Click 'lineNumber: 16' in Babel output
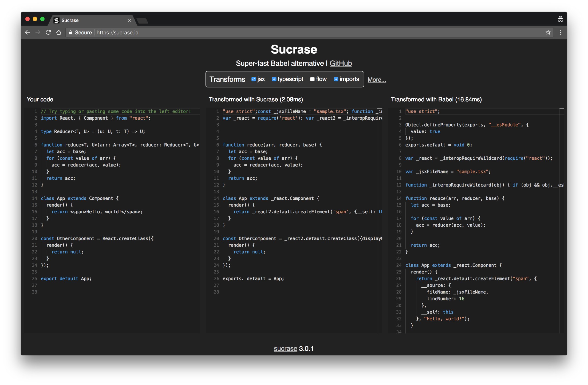588x385 pixels. click(x=445, y=299)
